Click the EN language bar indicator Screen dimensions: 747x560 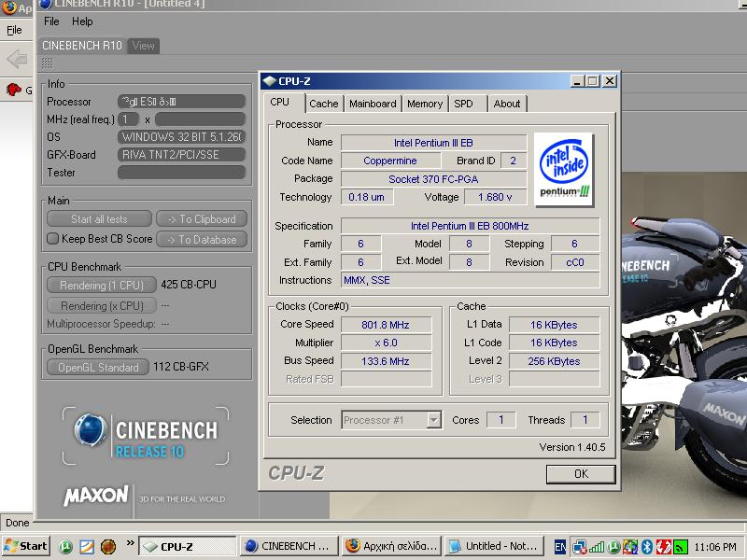pos(560,547)
